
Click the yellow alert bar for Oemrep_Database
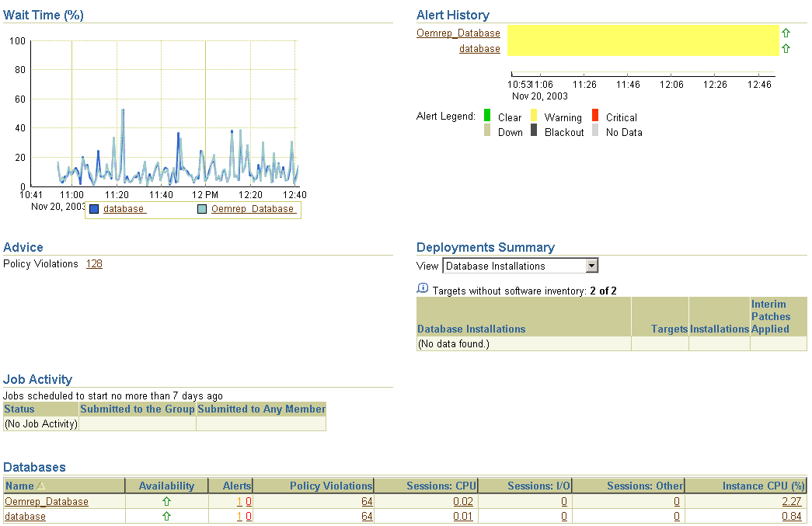tap(643, 33)
